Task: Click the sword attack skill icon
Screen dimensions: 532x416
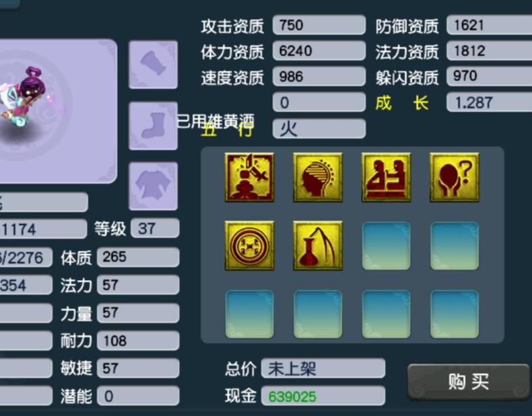Action: tap(249, 177)
